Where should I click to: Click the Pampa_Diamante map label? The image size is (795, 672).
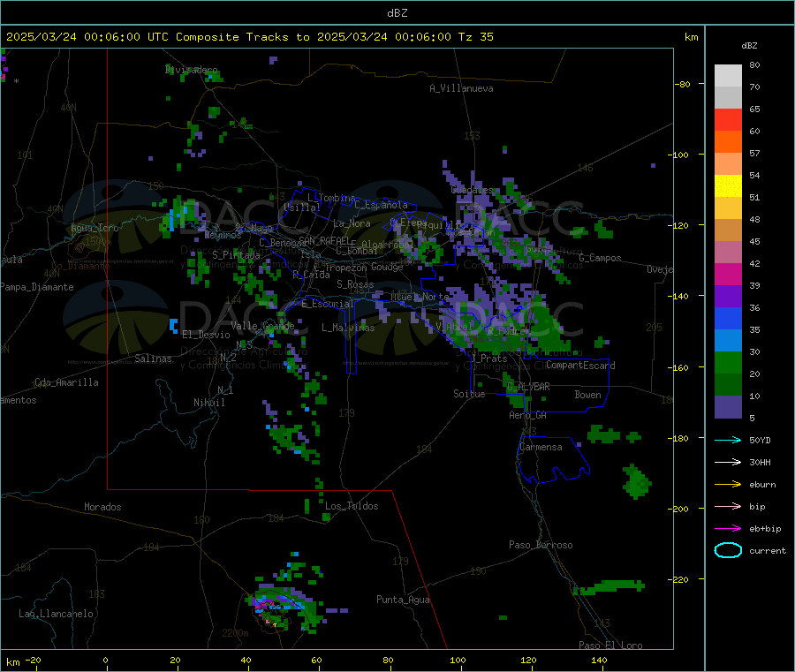tap(36, 287)
